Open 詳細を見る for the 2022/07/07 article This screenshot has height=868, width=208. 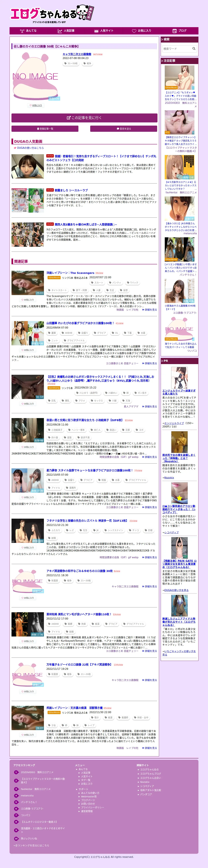click(150, 310)
